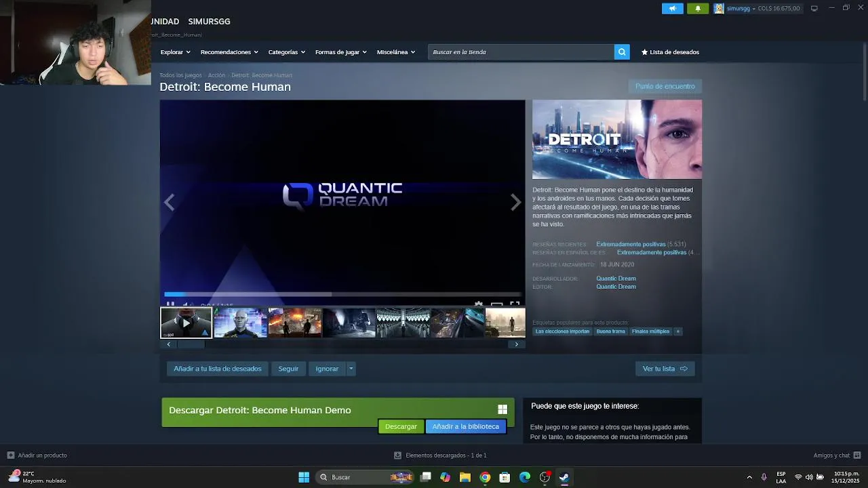This screenshot has height=488, width=868.
Task: Go to Todos los juegos breadcrumb
Action: click(x=180, y=75)
